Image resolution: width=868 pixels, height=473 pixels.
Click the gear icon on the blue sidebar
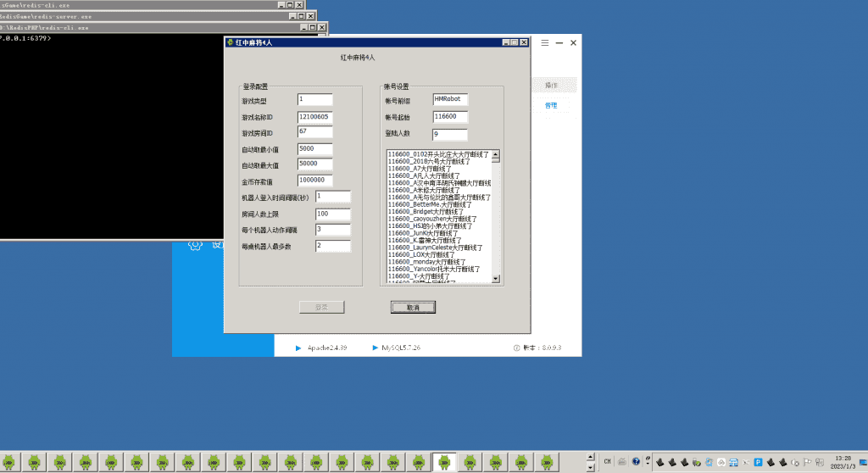coord(195,245)
